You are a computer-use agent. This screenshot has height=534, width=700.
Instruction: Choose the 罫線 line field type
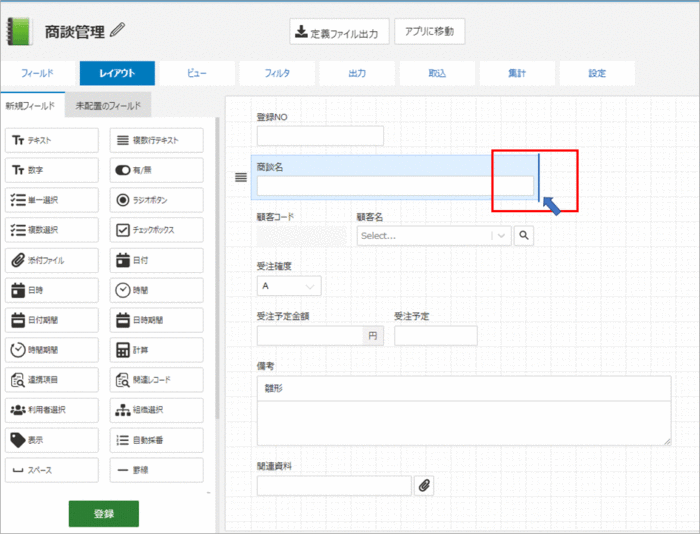tap(157, 470)
